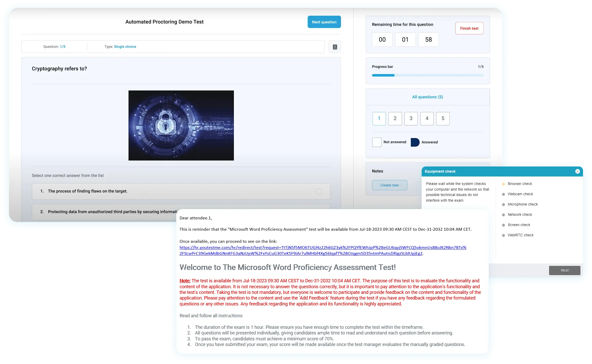The width and height of the screenshot is (592, 364).
Task: Open question 3 from the question list
Action: (411, 119)
